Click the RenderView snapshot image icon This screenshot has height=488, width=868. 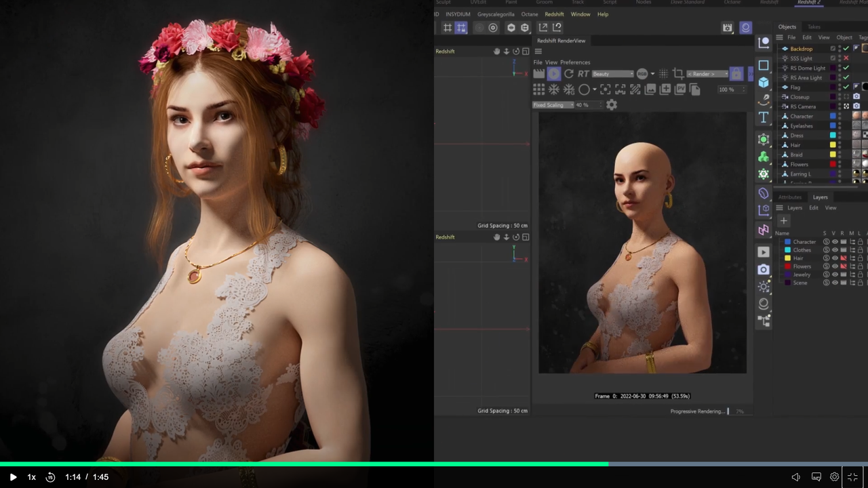coord(650,89)
